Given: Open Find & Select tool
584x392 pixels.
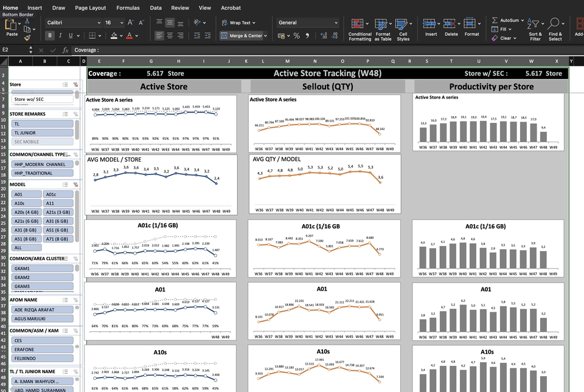Looking at the screenshot, I should [555, 24].
